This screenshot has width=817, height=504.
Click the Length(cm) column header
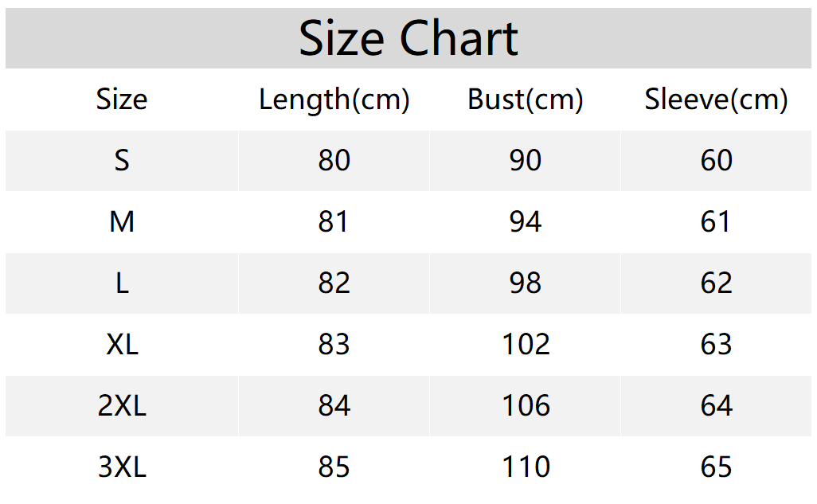click(x=334, y=100)
